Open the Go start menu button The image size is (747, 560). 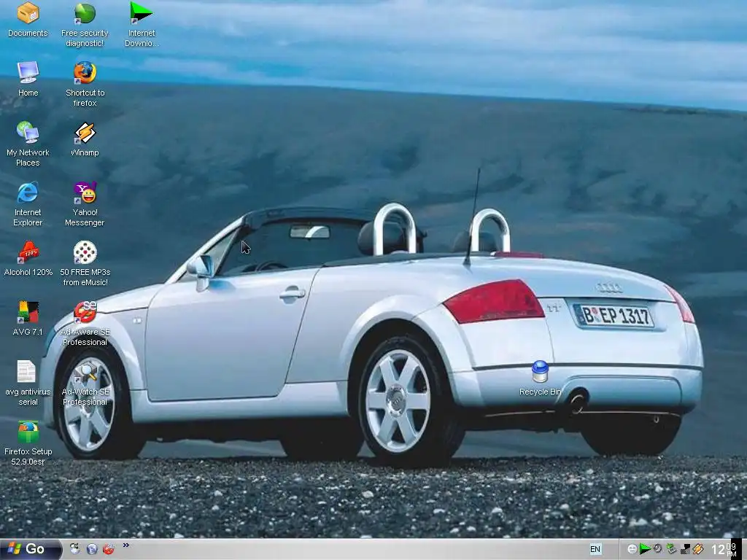click(x=31, y=549)
